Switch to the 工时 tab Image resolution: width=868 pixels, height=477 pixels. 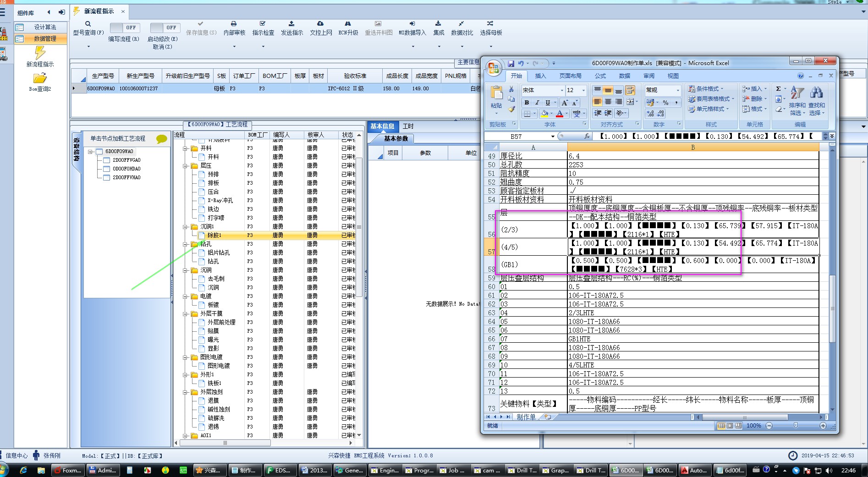pyautogui.click(x=408, y=126)
